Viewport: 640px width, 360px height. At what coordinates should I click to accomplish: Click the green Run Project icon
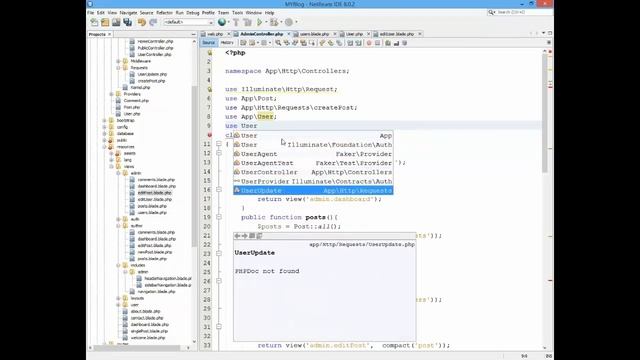tap(259, 22)
